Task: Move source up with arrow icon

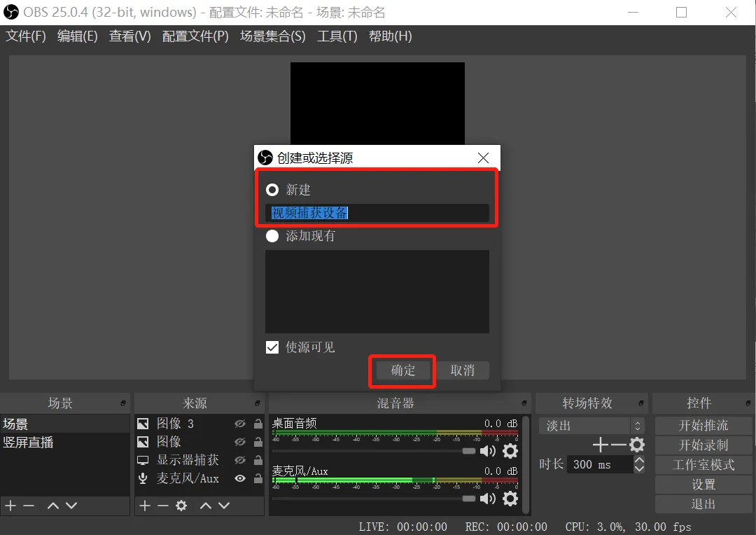Action: click(x=206, y=506)
